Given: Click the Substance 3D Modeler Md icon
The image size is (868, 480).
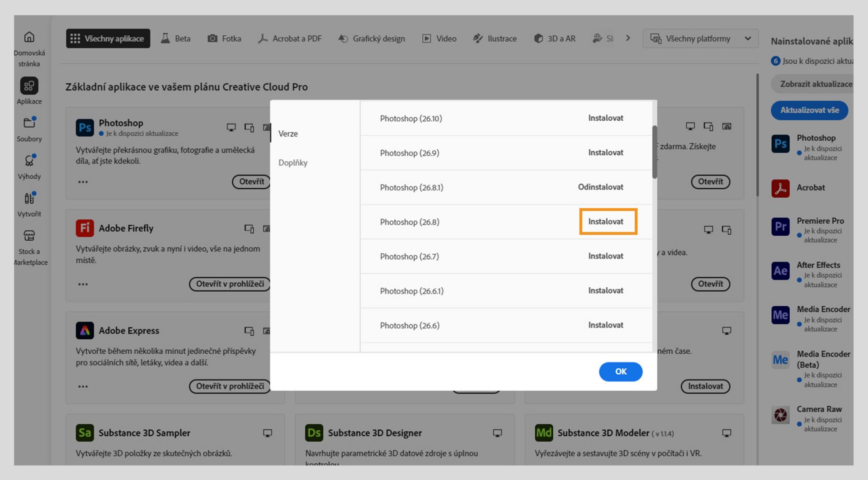Looking at the screenshot, I should (544, 433).
